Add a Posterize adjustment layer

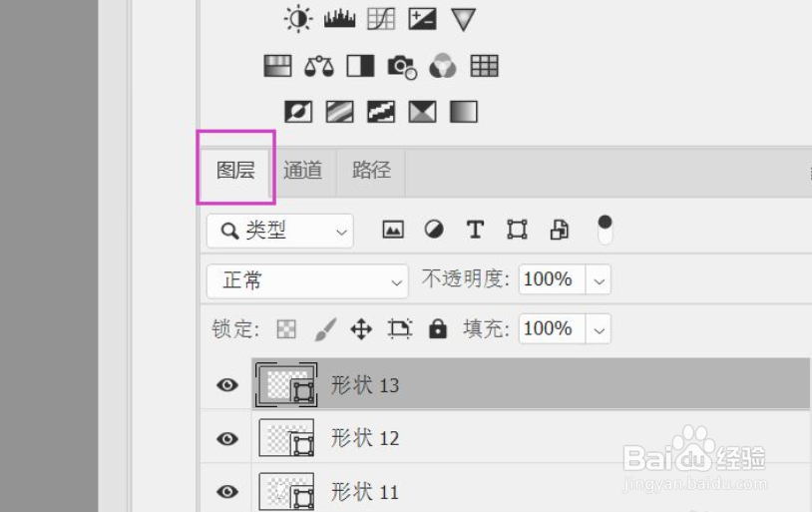[340, 112]
